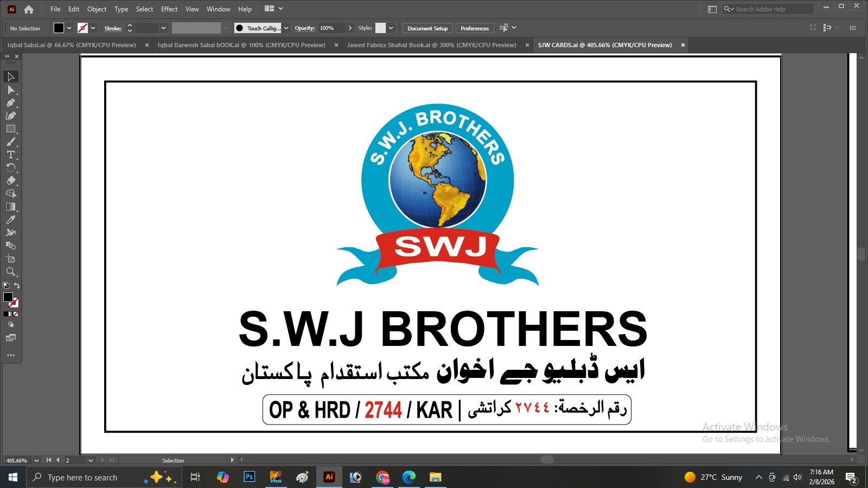Switch to Jawed Fabrics Shahid Book.ai tab
Screen dimensions: 868x488
click(432, 45)
